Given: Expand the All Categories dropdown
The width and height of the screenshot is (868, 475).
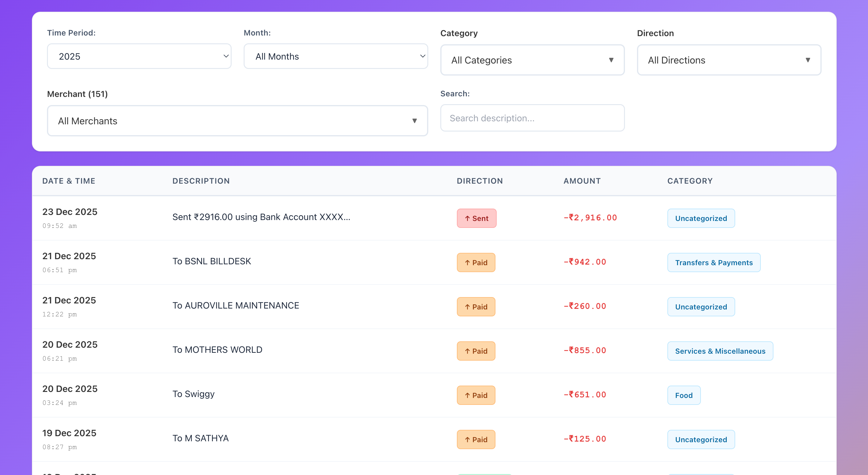Looking at the screenshot, I should pos(532,60).
